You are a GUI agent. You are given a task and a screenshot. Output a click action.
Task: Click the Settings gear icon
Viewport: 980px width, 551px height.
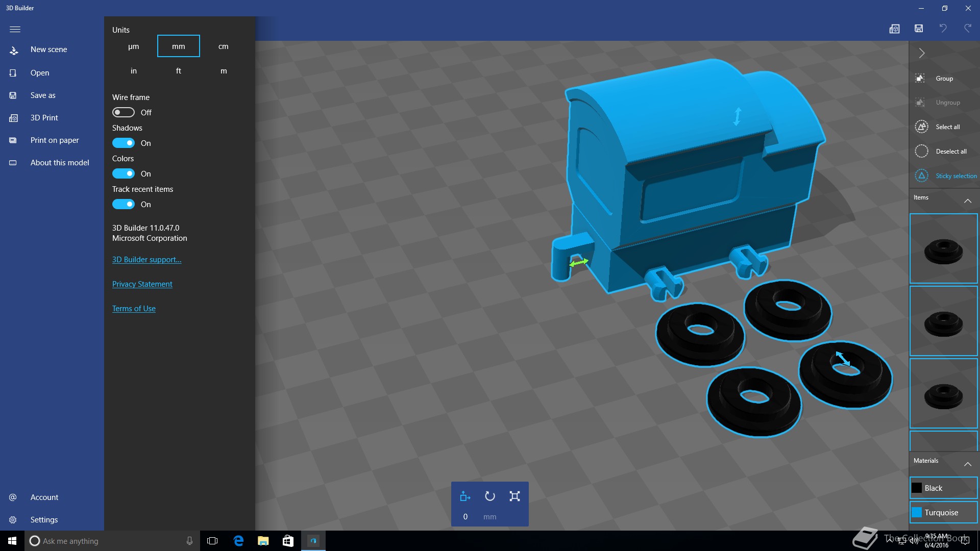tap(13, 519)
